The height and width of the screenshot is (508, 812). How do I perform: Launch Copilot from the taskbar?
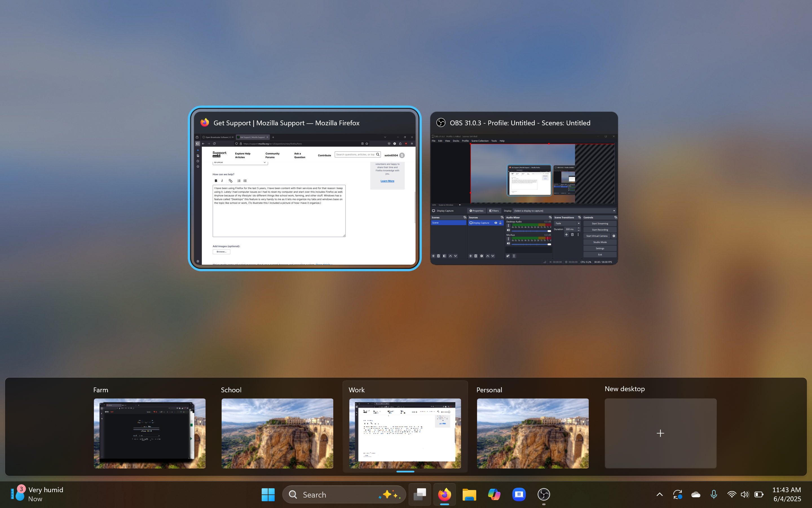pos(494,494)
